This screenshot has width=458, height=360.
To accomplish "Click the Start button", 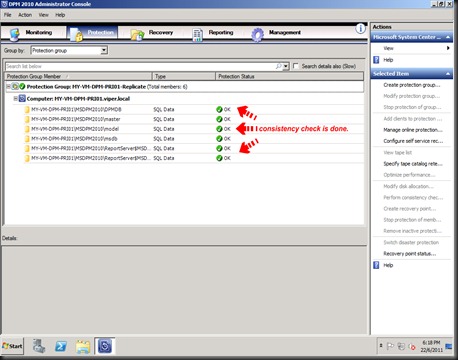I will pyautogui.click(x=13, y=346).
